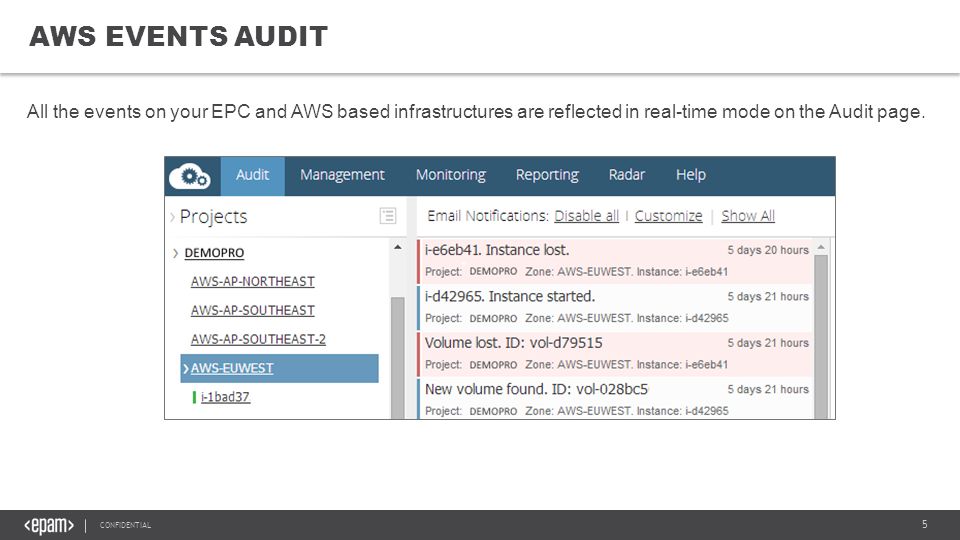Go to the Radar tab
This screenshot has height=540, width=960.
coord(626,175)
